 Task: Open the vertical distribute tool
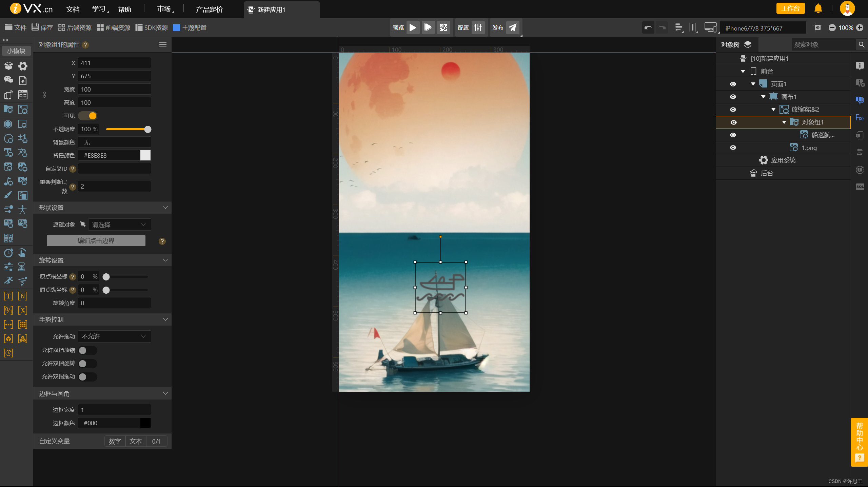(693, 28)
